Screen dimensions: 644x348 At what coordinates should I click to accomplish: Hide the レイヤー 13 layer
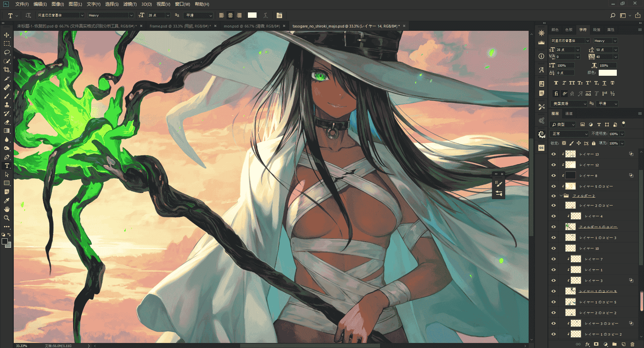click(553, 154)
